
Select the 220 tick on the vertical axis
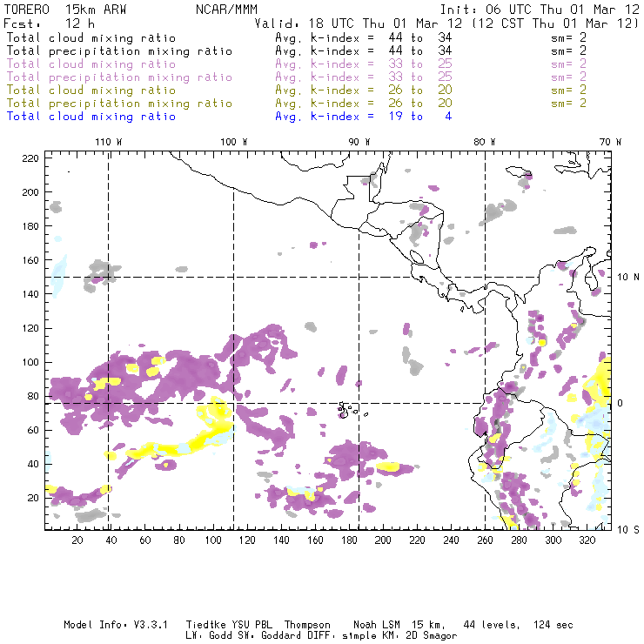30,158
